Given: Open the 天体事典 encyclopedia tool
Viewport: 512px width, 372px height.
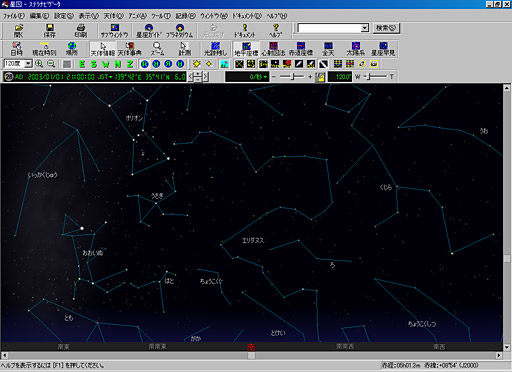Looking at the screenshot, I should (x=130, y=49).
